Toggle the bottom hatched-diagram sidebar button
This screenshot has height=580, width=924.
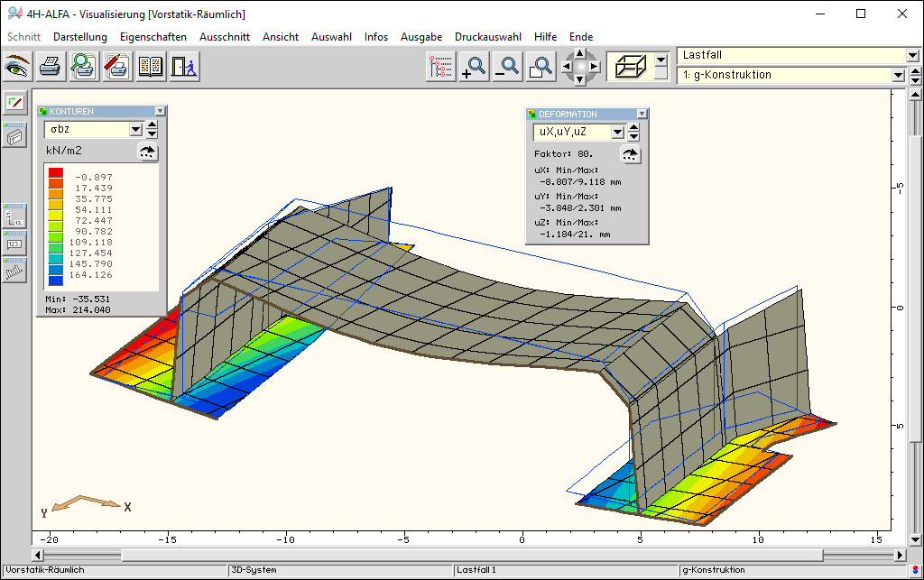point(14,270)
